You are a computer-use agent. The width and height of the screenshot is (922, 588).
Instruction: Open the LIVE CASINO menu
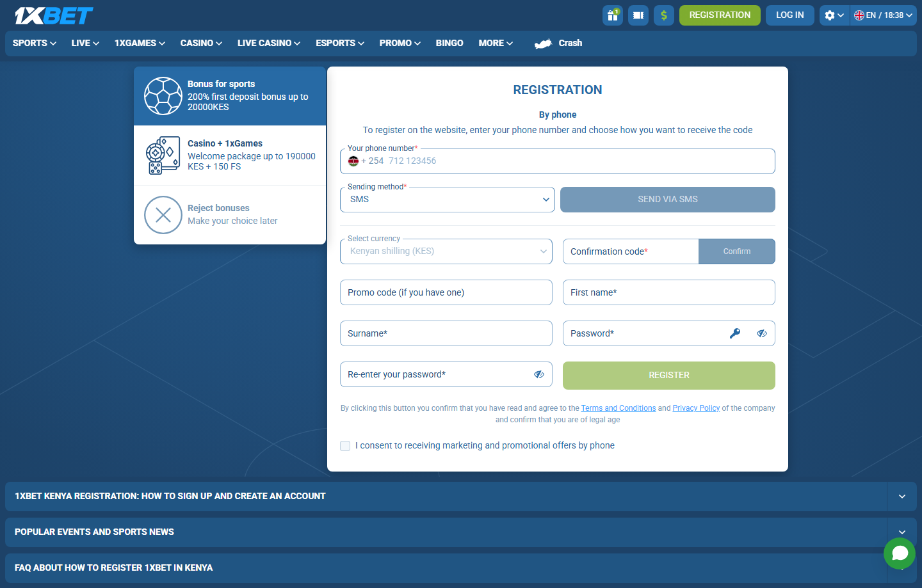(x=269, y=44)
